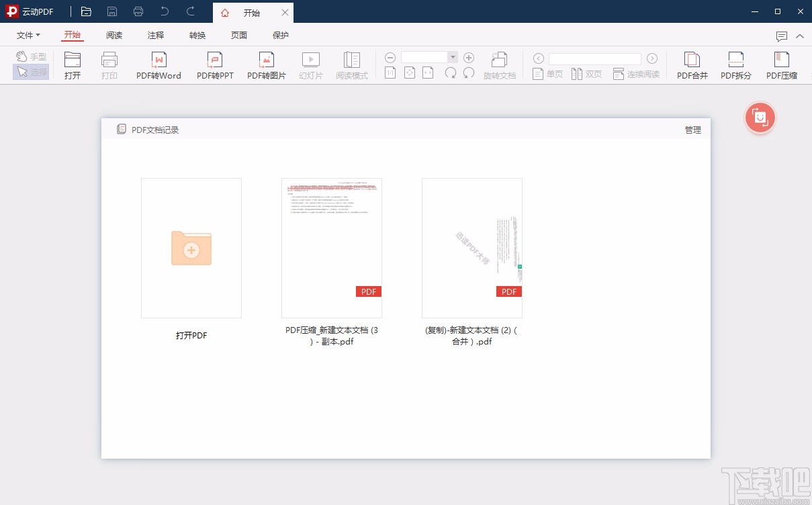
Task: Click the orange floating assistant button
Action: point(760,118)
